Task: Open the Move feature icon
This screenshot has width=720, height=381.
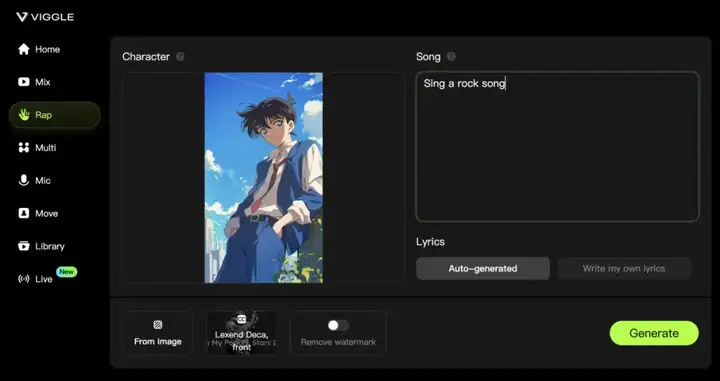Action: point(23,213)
